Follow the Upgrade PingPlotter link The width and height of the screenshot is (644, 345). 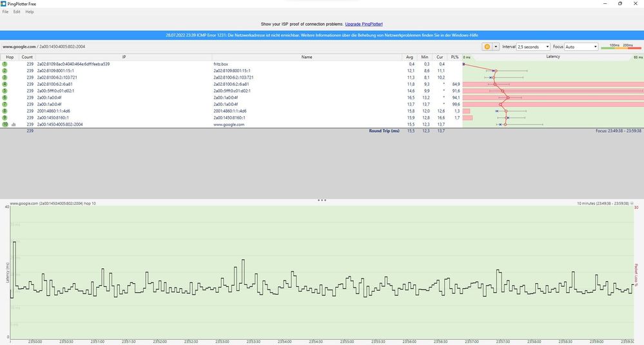pos(364,25)
